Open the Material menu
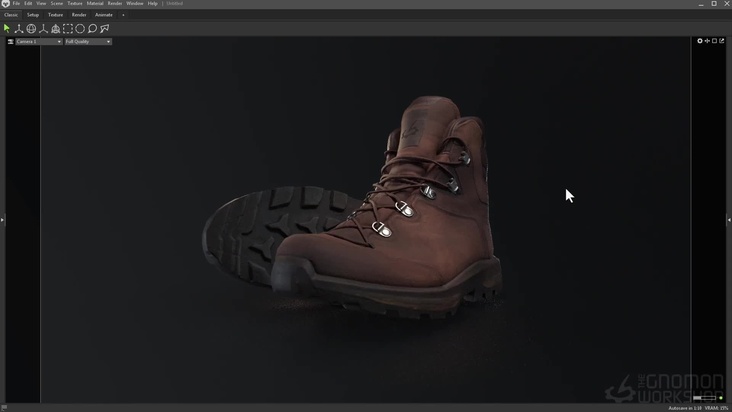 coord(95,3)
